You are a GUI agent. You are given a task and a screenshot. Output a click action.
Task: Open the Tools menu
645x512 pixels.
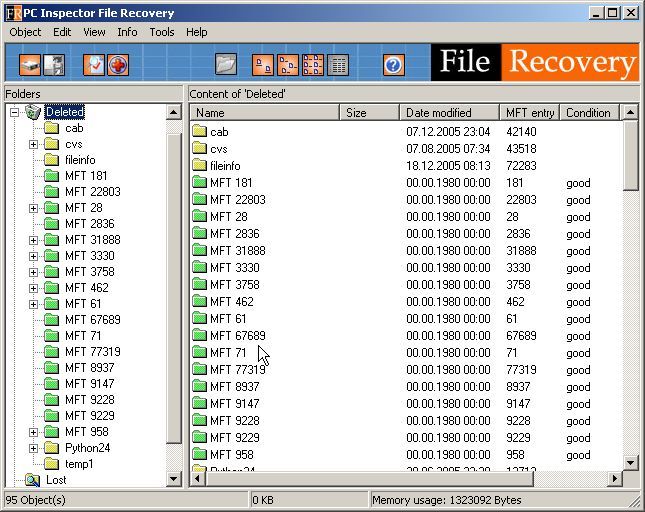(162, 32)
